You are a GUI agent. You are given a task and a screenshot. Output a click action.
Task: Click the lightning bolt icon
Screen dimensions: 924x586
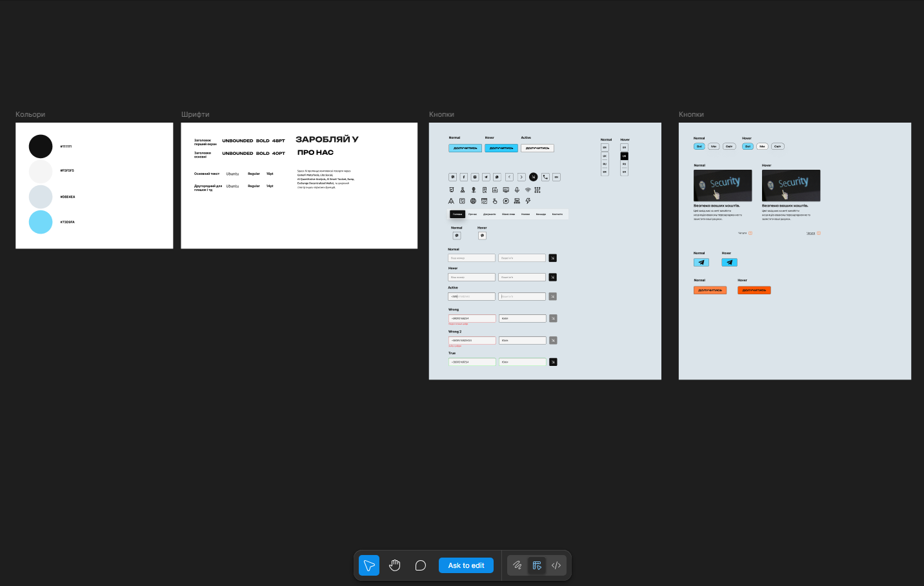coord(528,201)
